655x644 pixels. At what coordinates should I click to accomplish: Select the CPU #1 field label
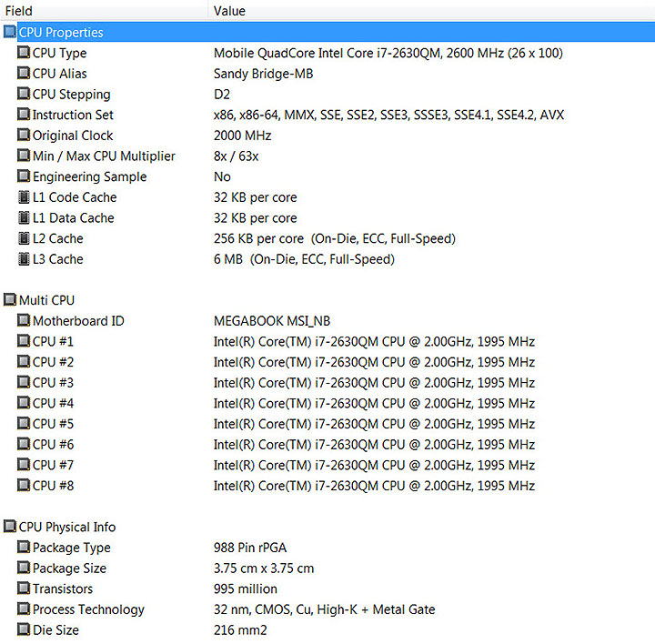[x=53, y=342]
